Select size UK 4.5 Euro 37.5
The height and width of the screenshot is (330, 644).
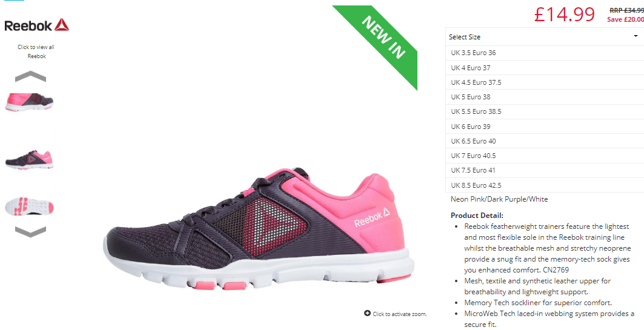pos(545,82)
